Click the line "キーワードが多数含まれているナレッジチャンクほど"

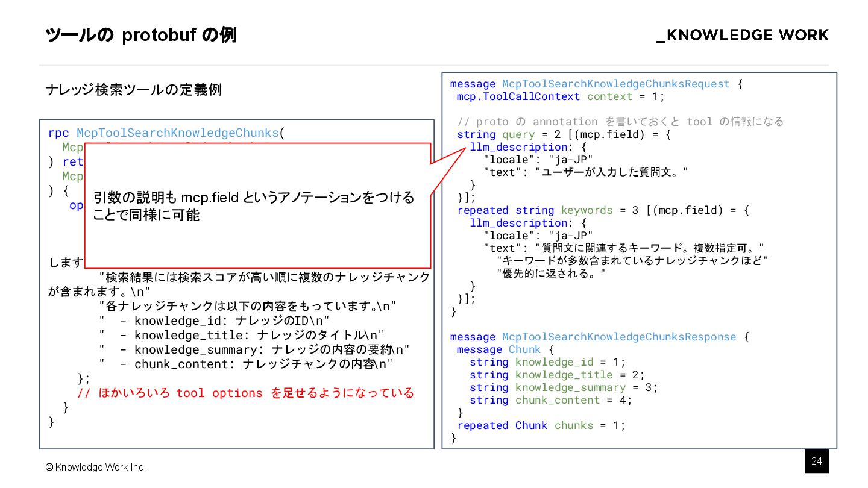coord(633,261)
